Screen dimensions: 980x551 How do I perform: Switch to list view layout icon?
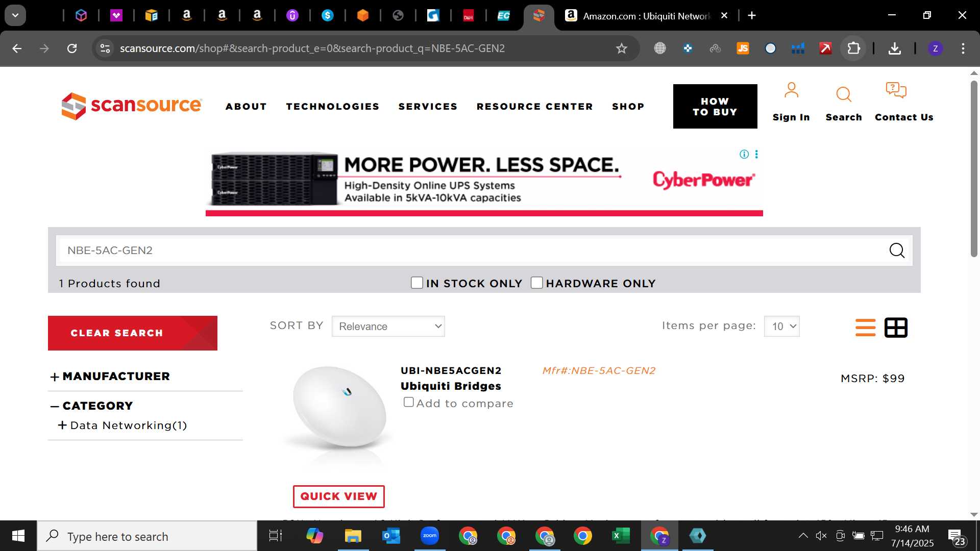pos(865,328)
